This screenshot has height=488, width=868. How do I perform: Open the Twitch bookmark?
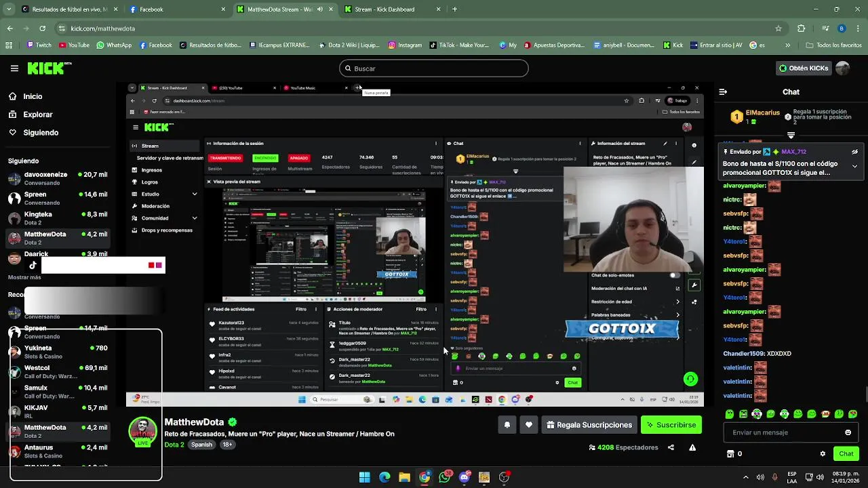pyautogui.click(x=39, y=45)
